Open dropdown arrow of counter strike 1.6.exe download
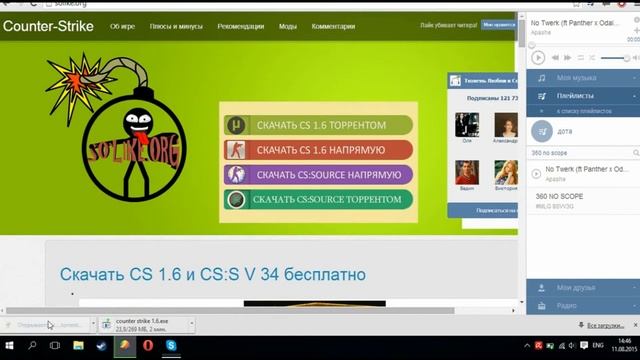 point(191,324)
